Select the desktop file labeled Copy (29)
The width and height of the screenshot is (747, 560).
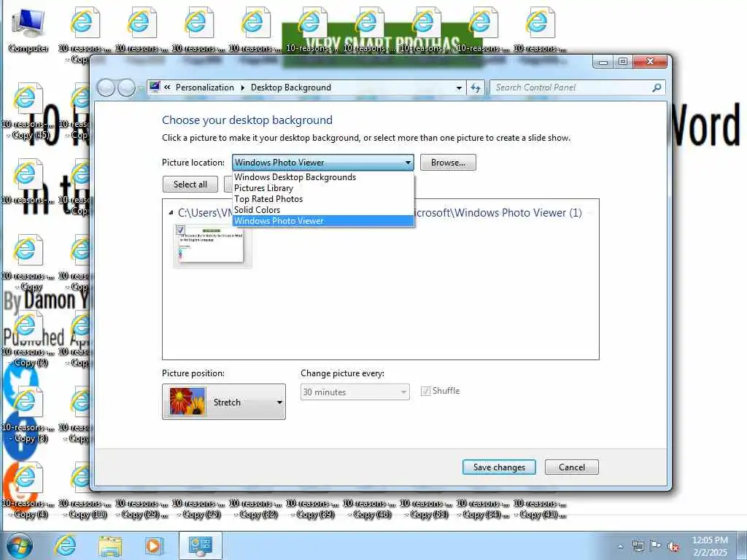pyautogui.click(x=142, y=508)
